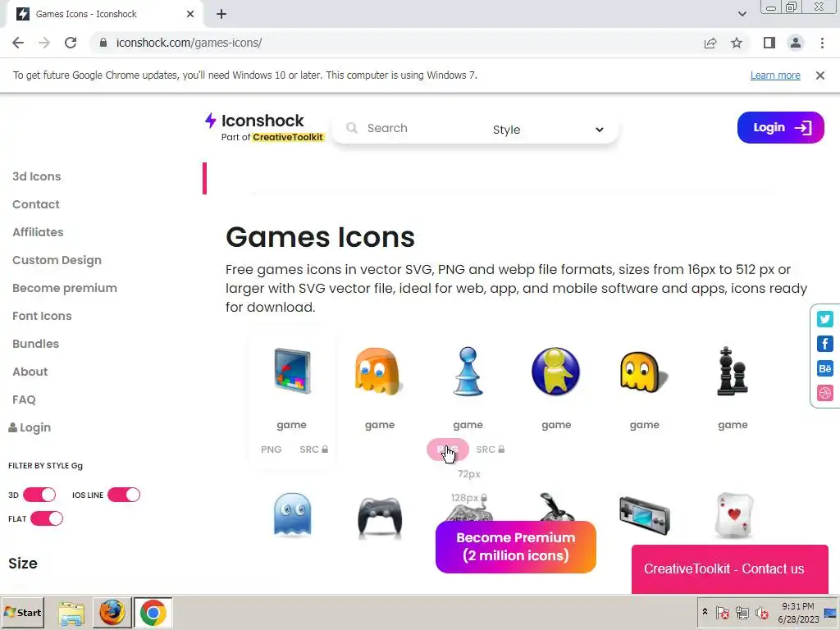This screenshot has height=630, width=840.
Task: Open Font Icons in the sidebar
Action: click(x=42, y=316)
